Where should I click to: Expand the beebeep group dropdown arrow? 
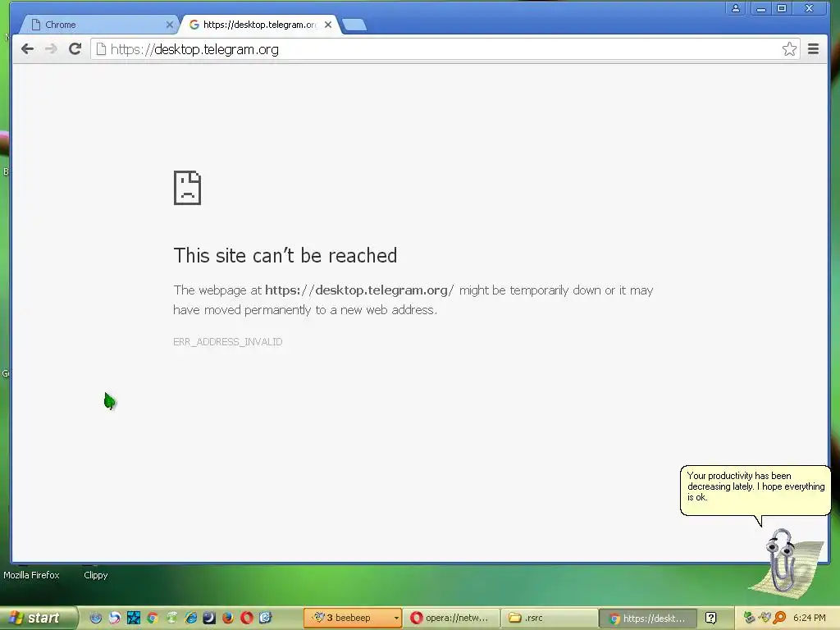click(x=396, y=618)
